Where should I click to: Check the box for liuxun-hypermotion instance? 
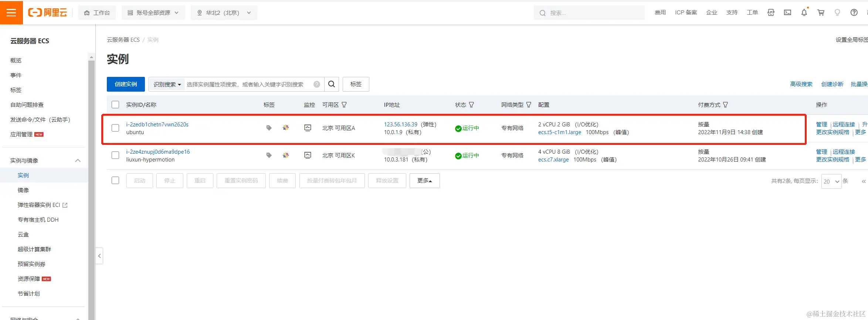coord(115,155)
